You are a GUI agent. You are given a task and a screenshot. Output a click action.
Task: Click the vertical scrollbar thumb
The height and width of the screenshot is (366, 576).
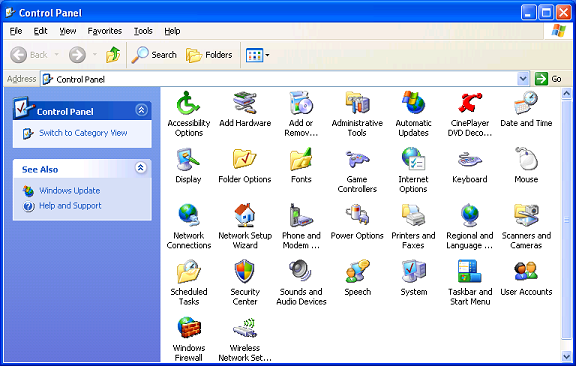[x=566, y=220]
